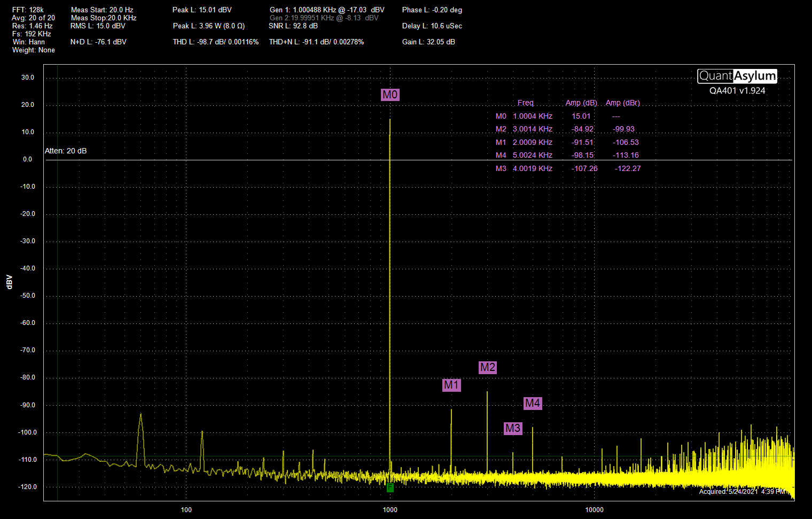Click the 'Acquired: 5/24/2021 4:39 PM' timestamp
Image resolution: width=812 pixels, height=519 pixels.
[x=742, y=491]
